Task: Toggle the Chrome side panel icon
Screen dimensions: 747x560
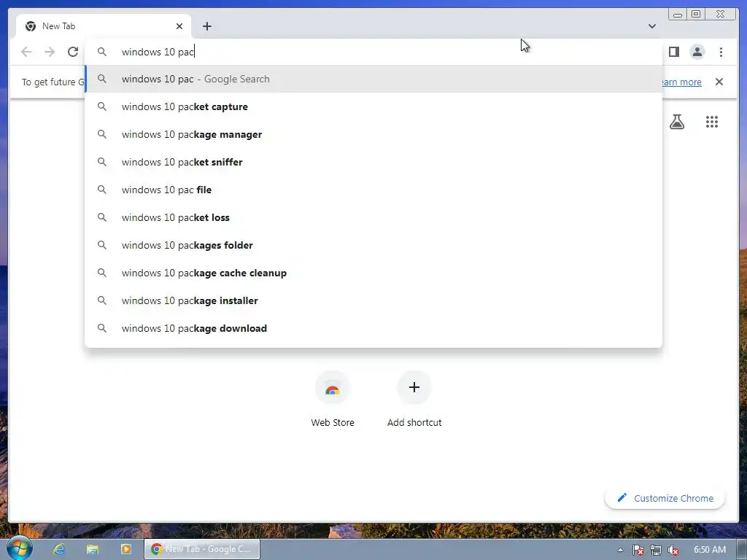Action: point(673,52)
